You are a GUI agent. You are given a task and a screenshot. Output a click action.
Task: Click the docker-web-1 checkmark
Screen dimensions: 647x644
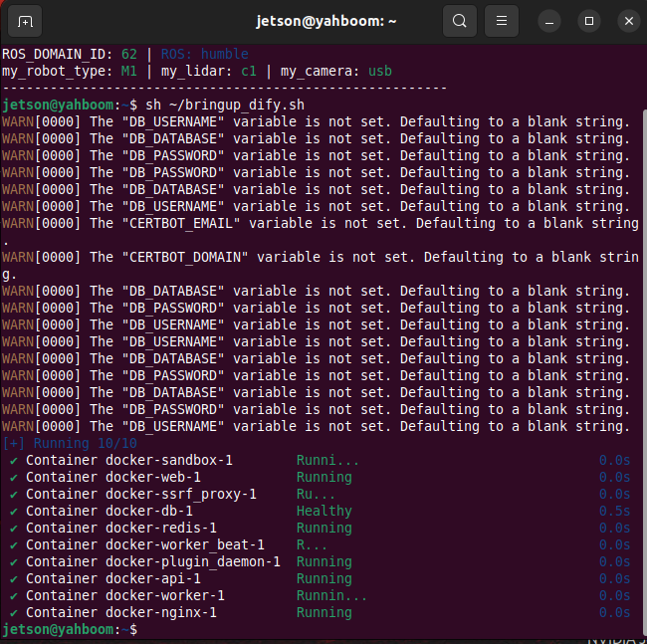pos(14,478)
